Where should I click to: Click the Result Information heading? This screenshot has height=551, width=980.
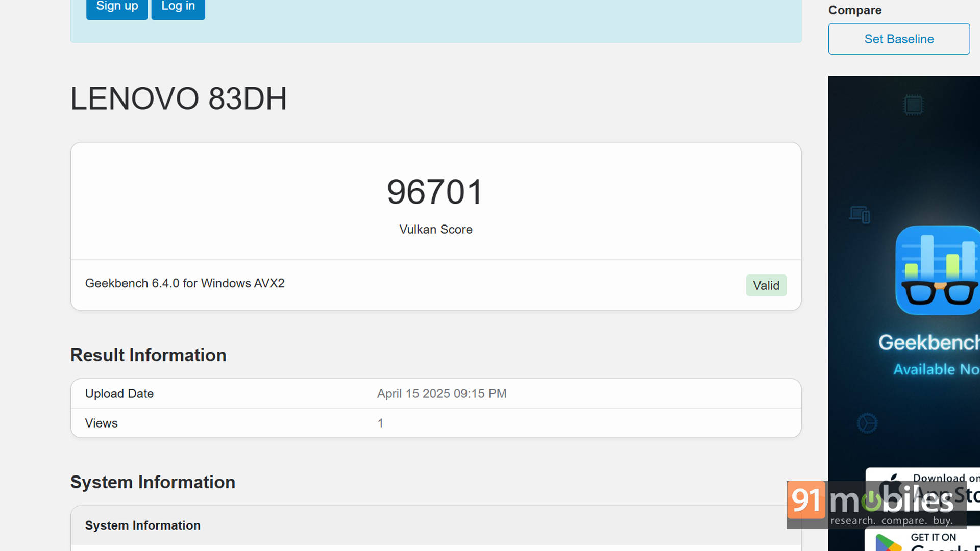(x=148, y=355)
